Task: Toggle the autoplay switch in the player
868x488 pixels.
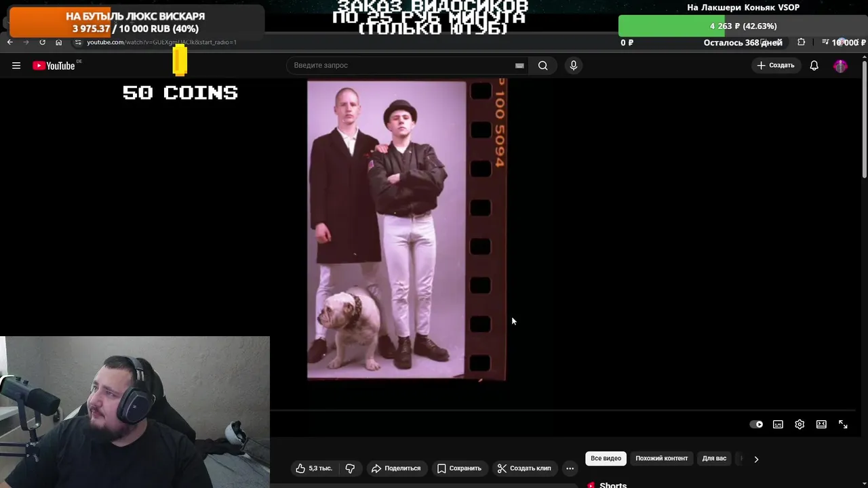Action: click(x=756, y=424)
